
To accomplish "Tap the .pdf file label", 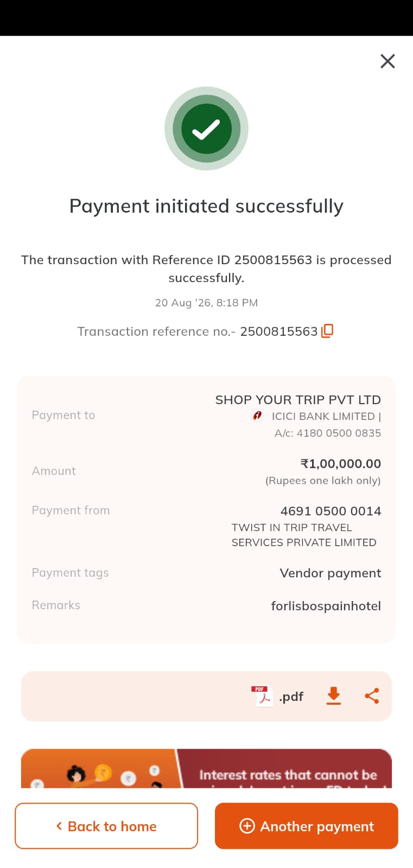I will [x=291, y=697].
